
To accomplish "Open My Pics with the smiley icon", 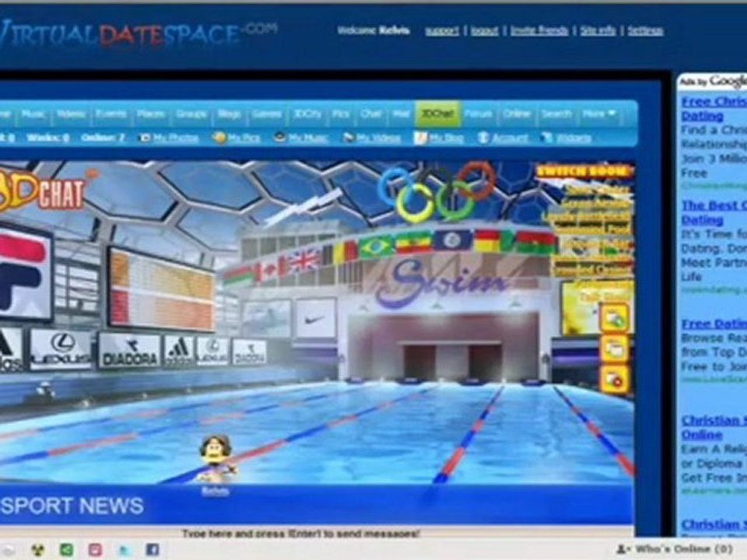I will click(237, 138).
